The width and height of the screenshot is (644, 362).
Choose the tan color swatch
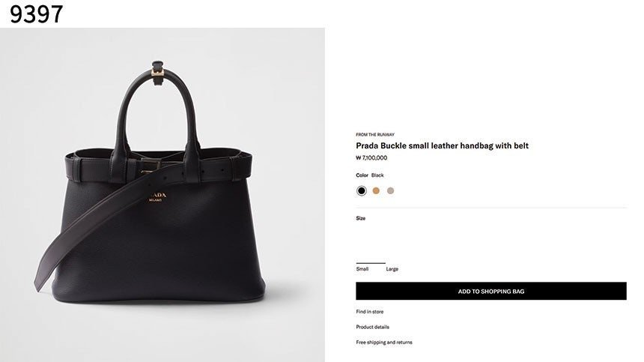tap(376, 190)
